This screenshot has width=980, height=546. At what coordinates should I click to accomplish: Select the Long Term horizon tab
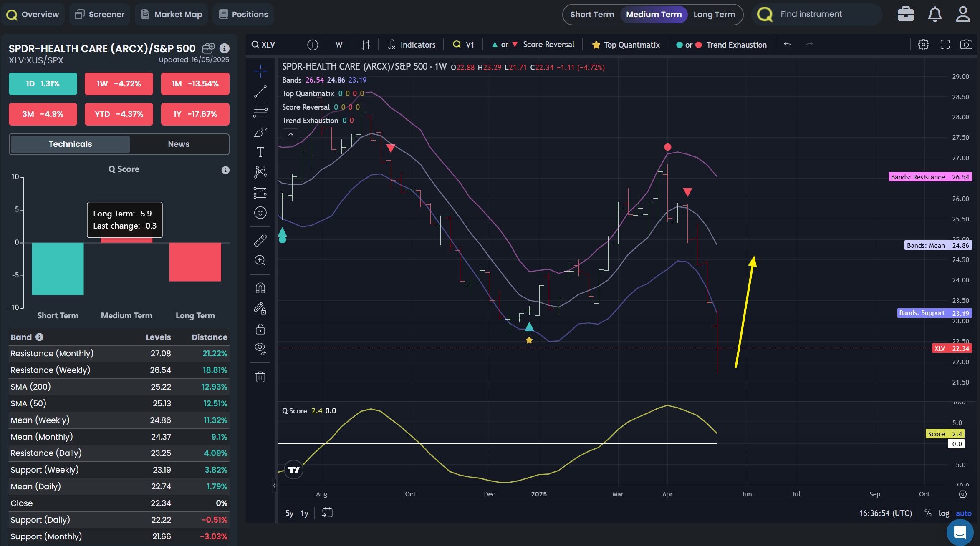coord(714,14)
